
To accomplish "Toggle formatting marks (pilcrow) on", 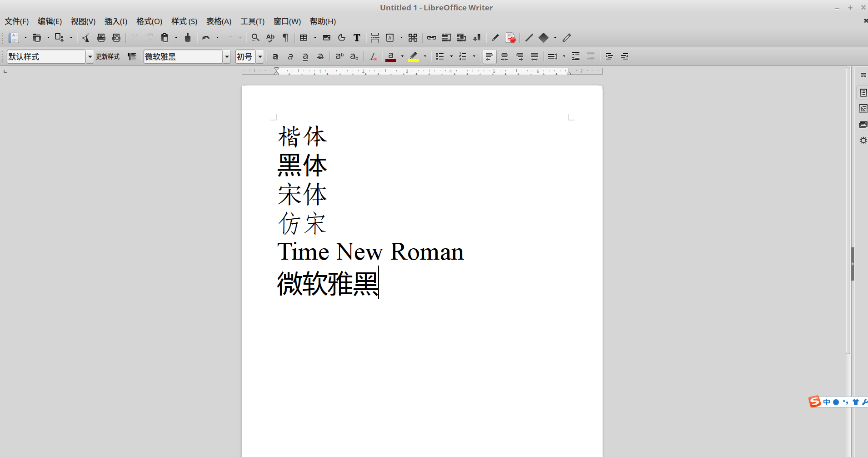I will click(285, 38).
